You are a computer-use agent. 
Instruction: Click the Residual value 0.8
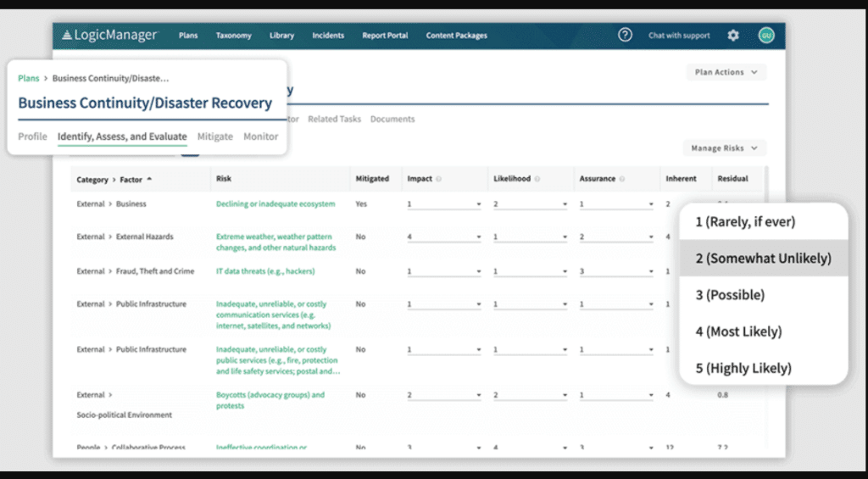click(722, 395)
